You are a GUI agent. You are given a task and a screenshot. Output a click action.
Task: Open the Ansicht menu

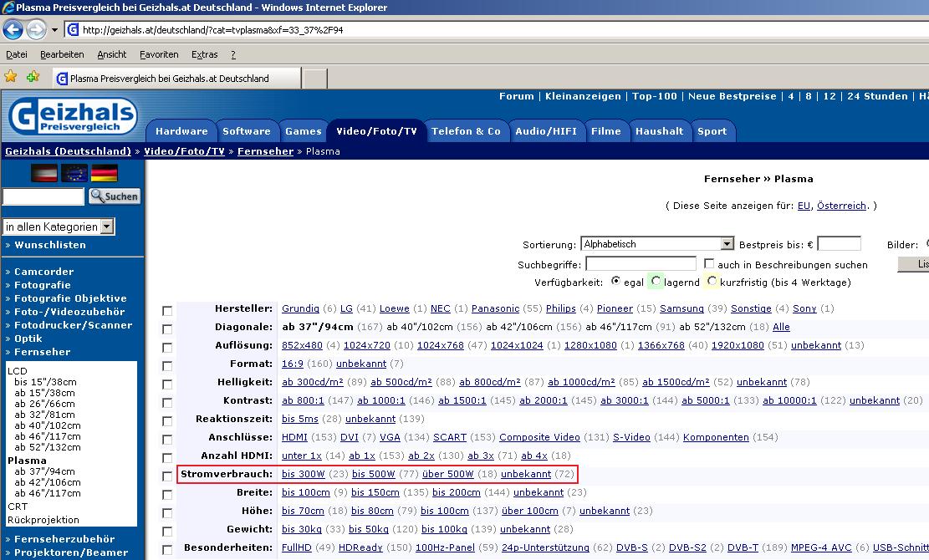(112, 54)
